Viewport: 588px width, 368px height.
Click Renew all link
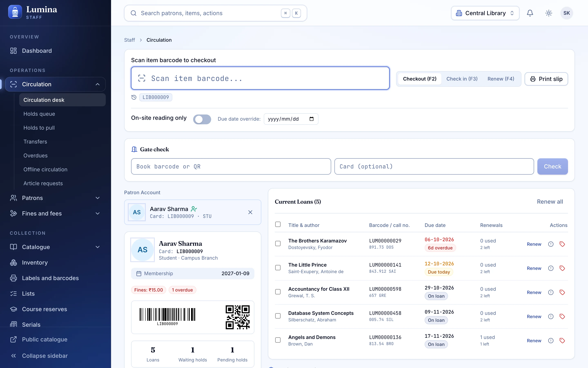tap(550, 202)
